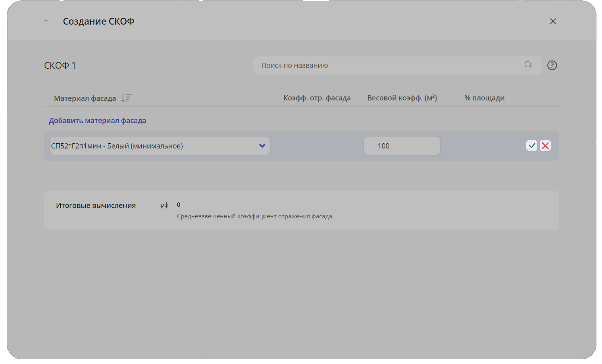Cancel the row with red cross

point(545,146)
